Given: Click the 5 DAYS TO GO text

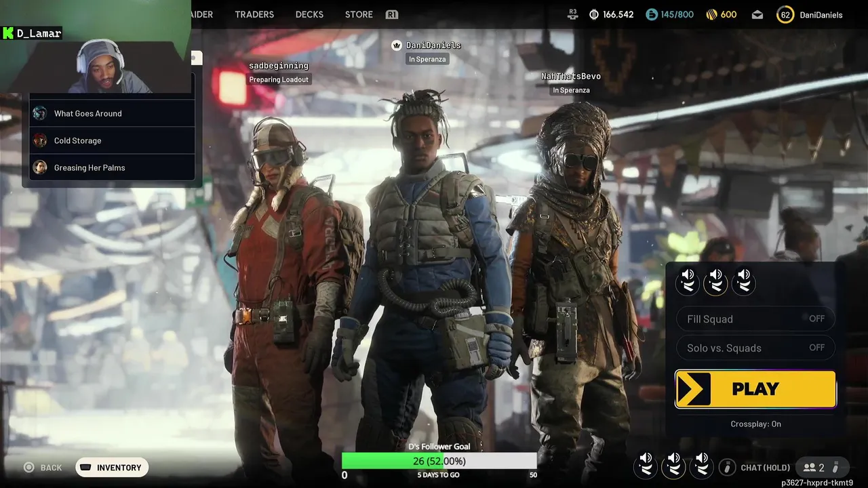Looking at the screenshot, I should (x=439, y=475).
